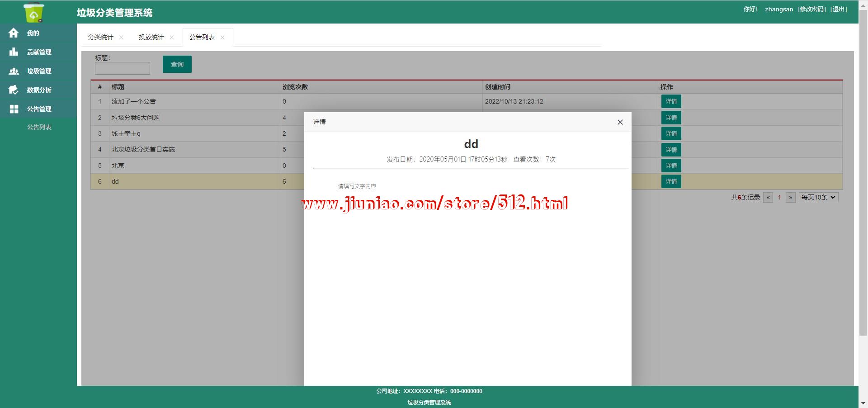Click the green trash bin logo
This screenshot has width=868, height=408.
click(34, 12)
